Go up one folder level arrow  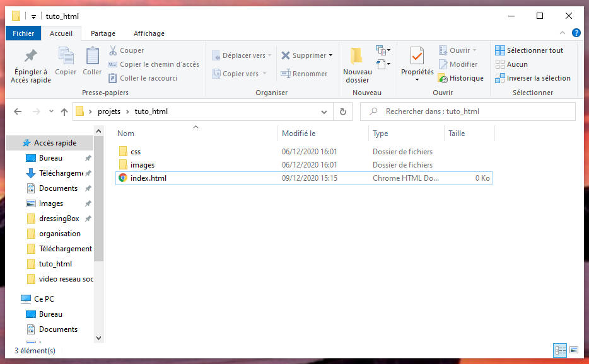click(64, 111)
